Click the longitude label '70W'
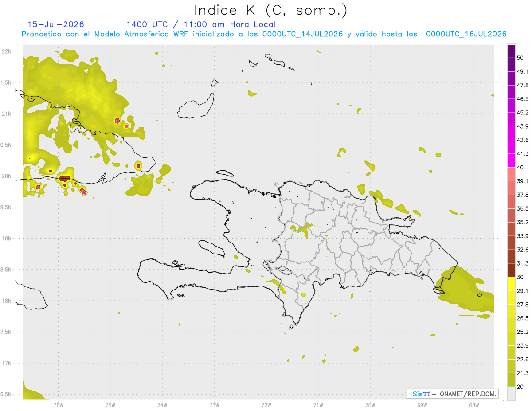 click(x=370, y=405)
